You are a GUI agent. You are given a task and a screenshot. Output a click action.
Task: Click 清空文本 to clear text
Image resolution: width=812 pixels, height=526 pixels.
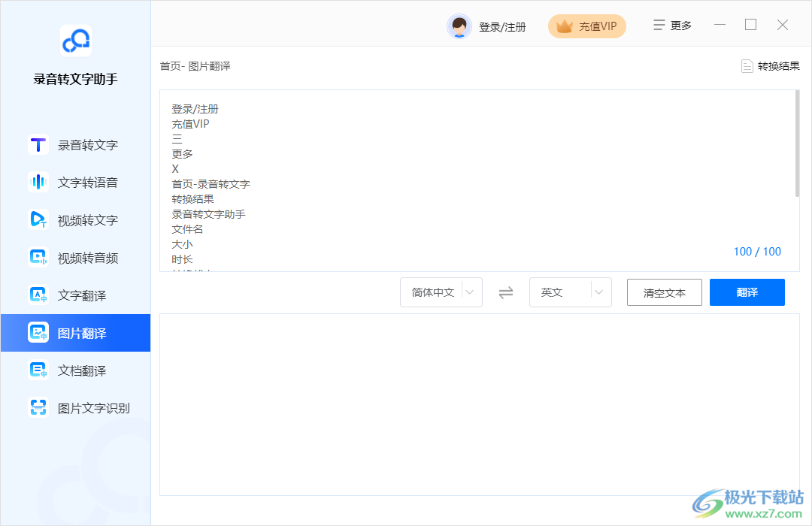pos(664,292)
